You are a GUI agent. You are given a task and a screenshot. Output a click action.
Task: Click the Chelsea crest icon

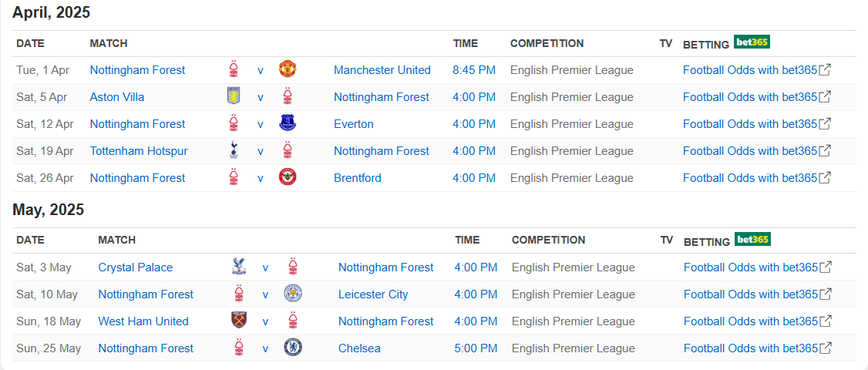click(x=292, y=348)
